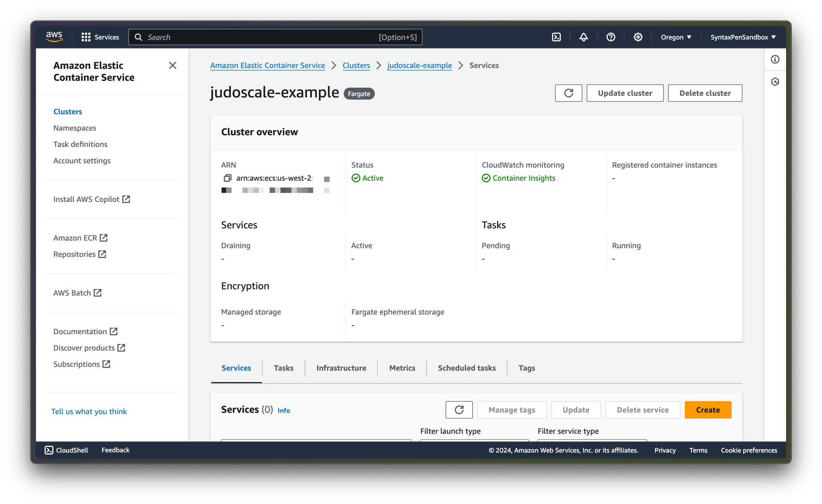
Task: Refresh the cluster overview
Action: tap(568, 93)
